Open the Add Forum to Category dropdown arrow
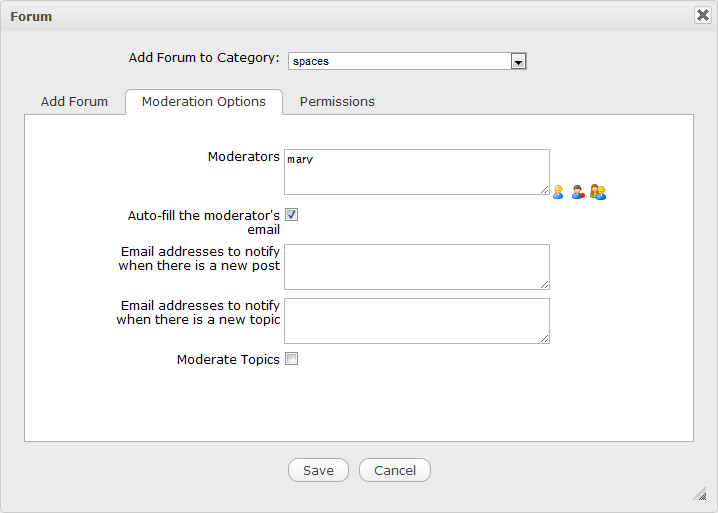The image size is (718, 513). click(518, 61)
